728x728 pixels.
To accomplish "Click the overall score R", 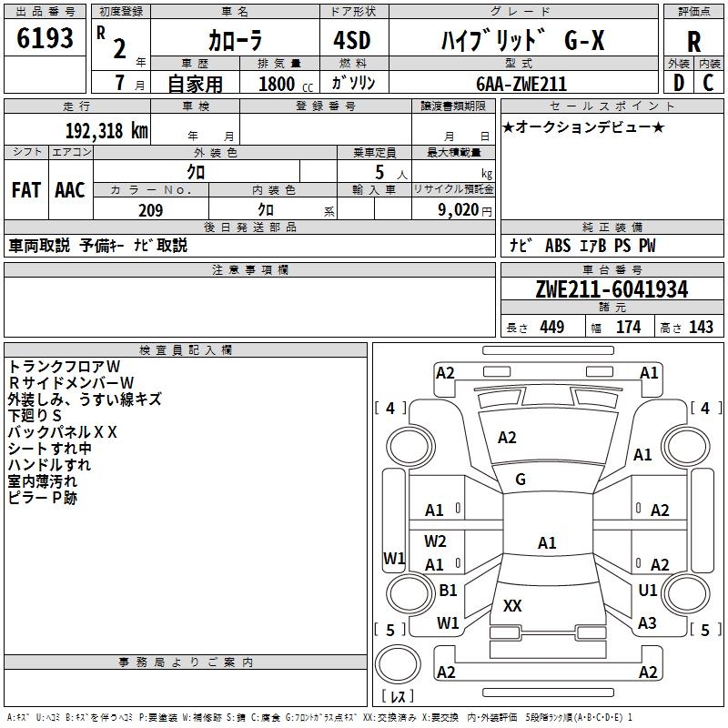I will tap(693, 42).
